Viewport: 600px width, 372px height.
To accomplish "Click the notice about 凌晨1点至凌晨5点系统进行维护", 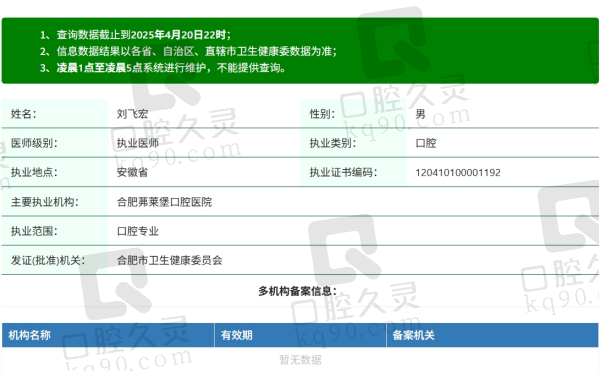I will pyautogui.click(x=163, y=68).
